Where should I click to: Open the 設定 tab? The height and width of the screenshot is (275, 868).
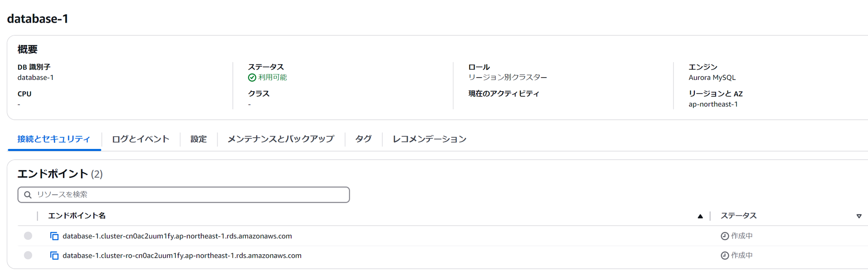(x=198, y=139)
